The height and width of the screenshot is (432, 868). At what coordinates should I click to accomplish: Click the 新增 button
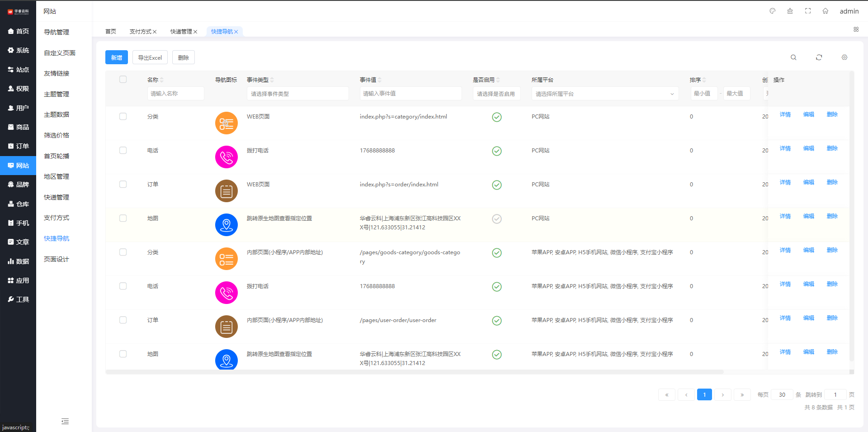117,57
